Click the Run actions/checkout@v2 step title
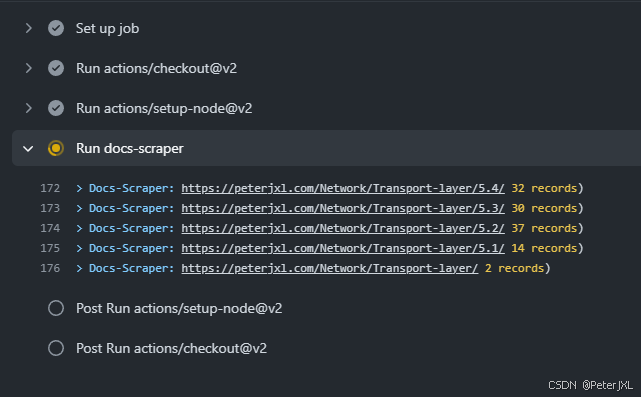Viewport: 641px width, 397px height. (x=156, y=68)
